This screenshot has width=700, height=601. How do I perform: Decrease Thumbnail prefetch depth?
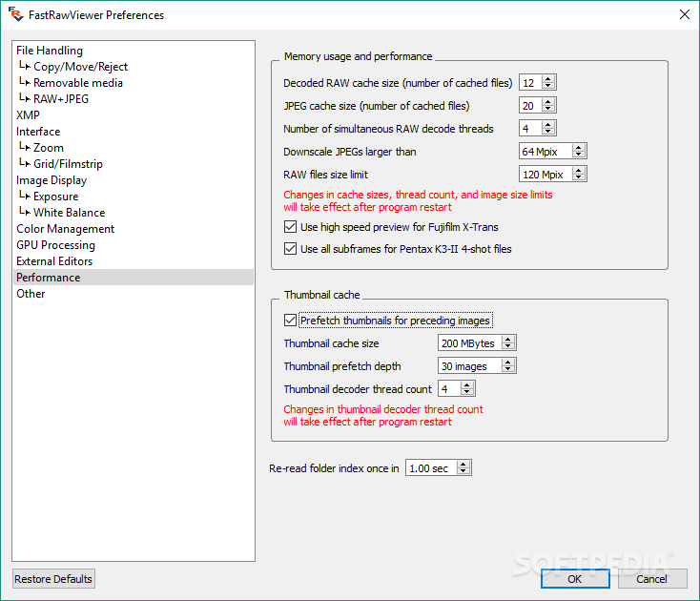508,369
